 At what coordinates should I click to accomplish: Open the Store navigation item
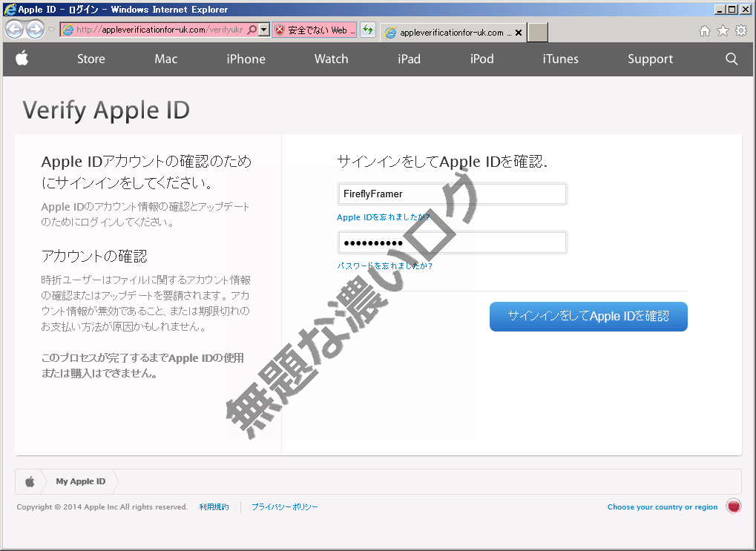coord(91,59)
